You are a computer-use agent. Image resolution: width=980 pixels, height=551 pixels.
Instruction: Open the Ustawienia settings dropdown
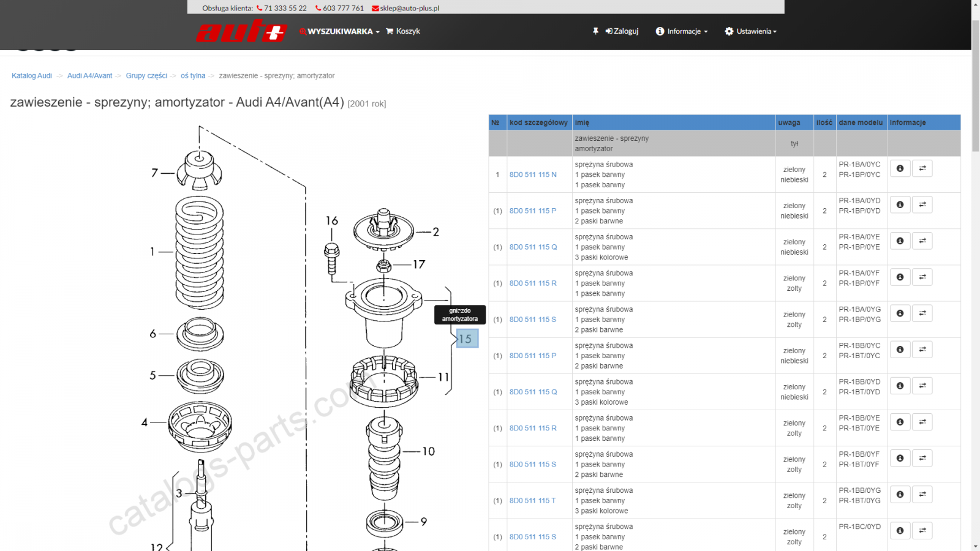tap(751, 31)
